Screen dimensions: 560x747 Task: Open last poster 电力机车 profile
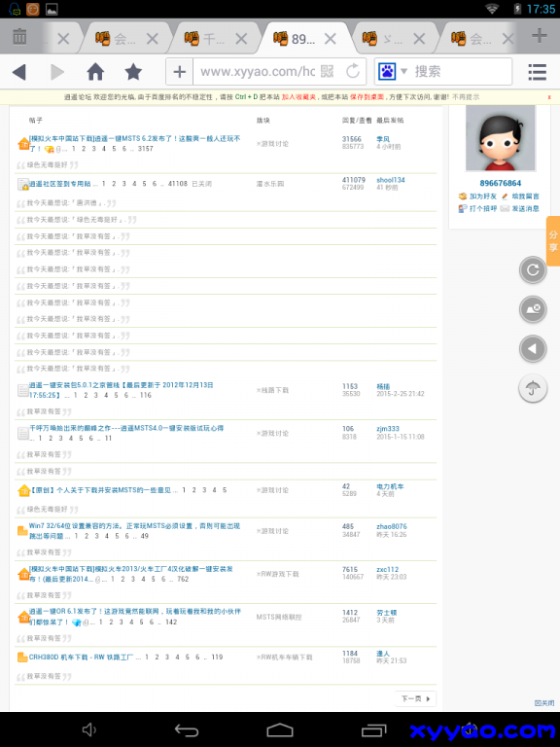(390, 486)
